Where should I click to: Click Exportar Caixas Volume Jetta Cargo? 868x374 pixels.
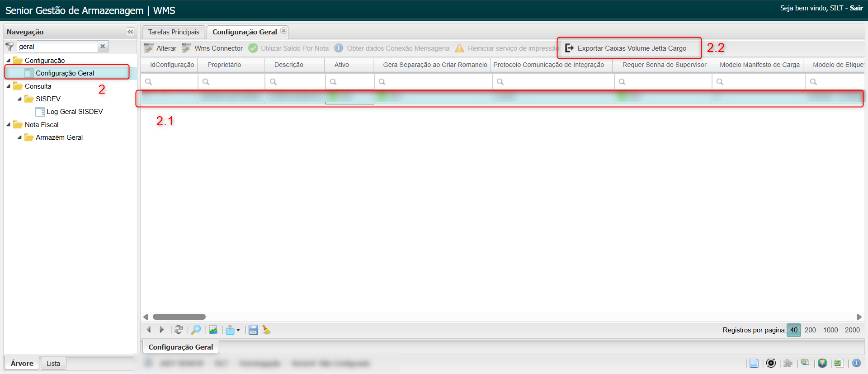pyautogui.click(x=631, y=48)
